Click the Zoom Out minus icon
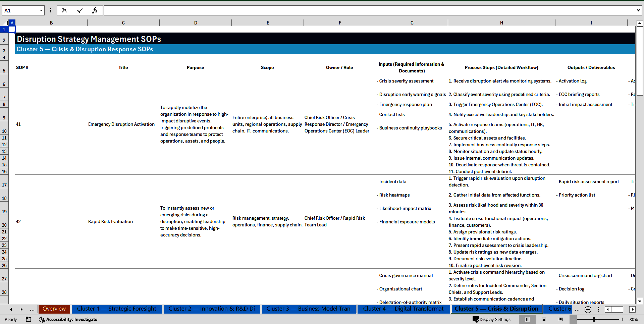Screen dimensions: 644x324 pos(573,319)
